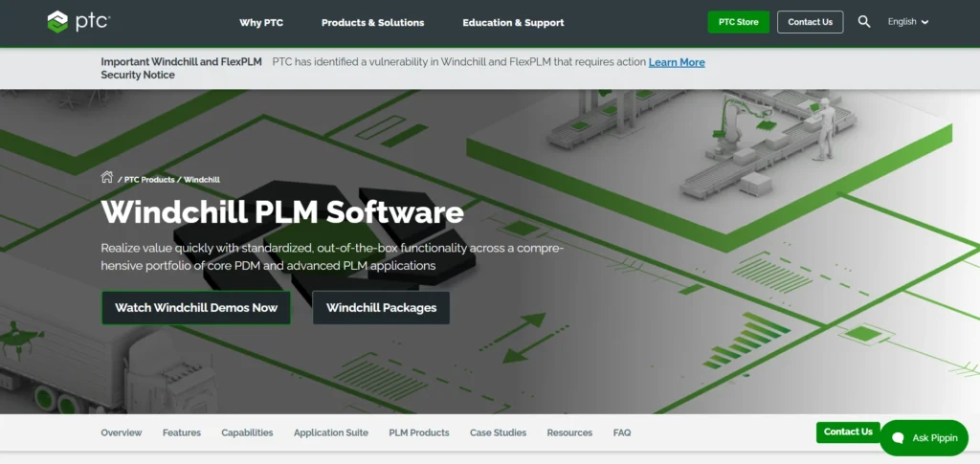Jump to the Application Suite section tab
This screenshot has height=464, width=980.
point(330,432)
